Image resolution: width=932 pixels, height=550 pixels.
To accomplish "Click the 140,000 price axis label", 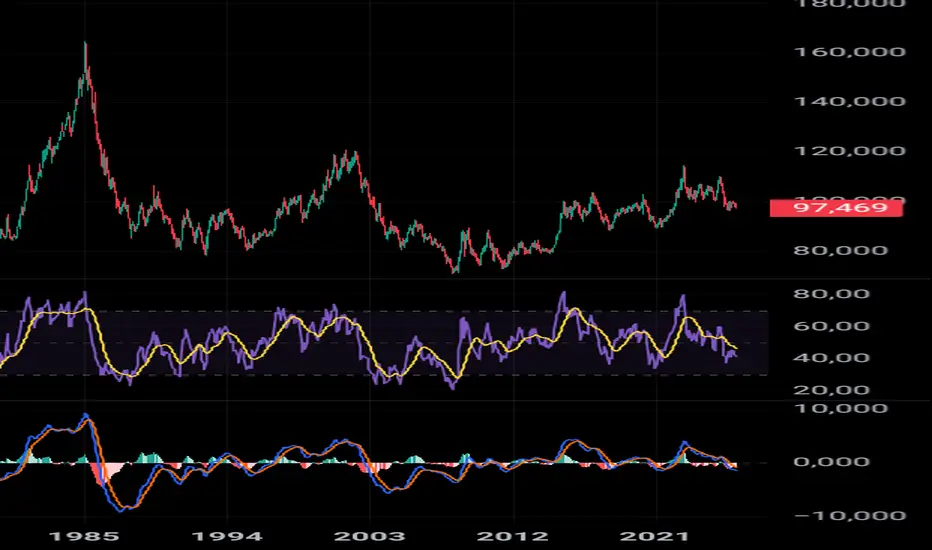I will [849, 102].
